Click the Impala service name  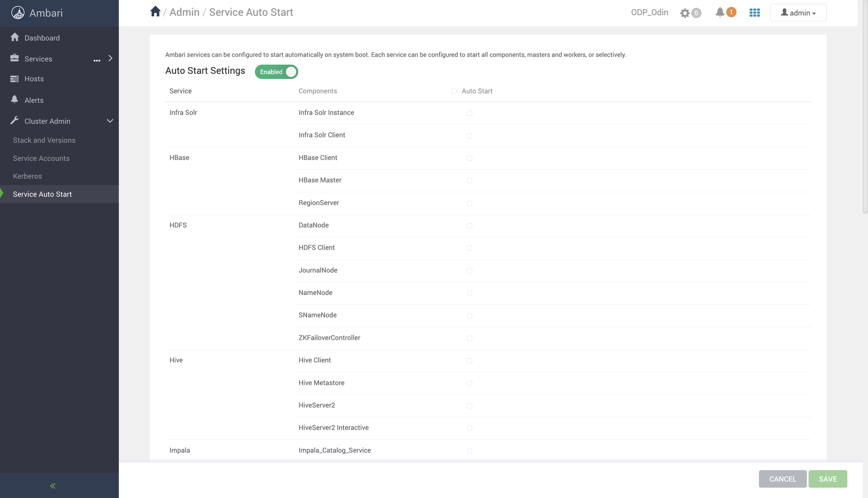pos(180,450)
